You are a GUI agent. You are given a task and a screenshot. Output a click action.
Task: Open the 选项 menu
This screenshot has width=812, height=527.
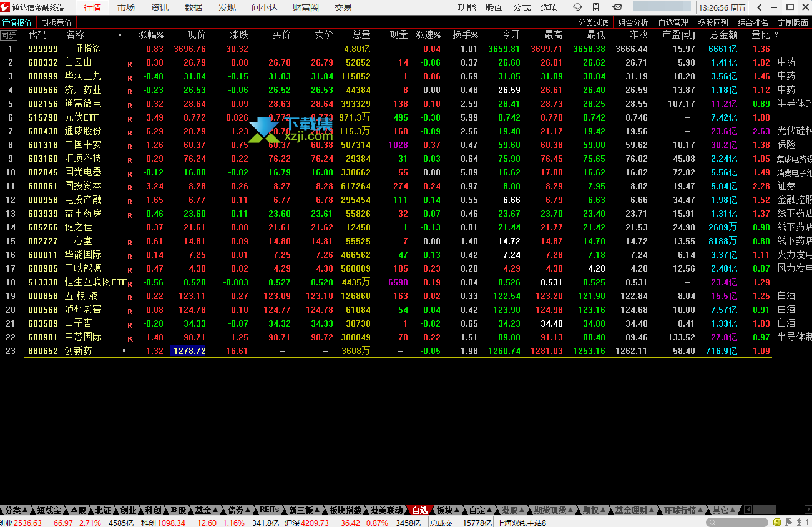(x=549, y=7)
